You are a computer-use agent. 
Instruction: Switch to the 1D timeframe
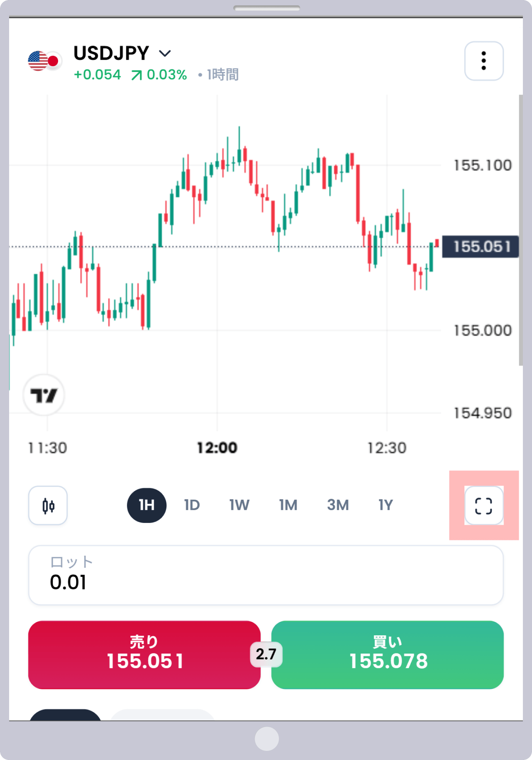tap(192, 505)
